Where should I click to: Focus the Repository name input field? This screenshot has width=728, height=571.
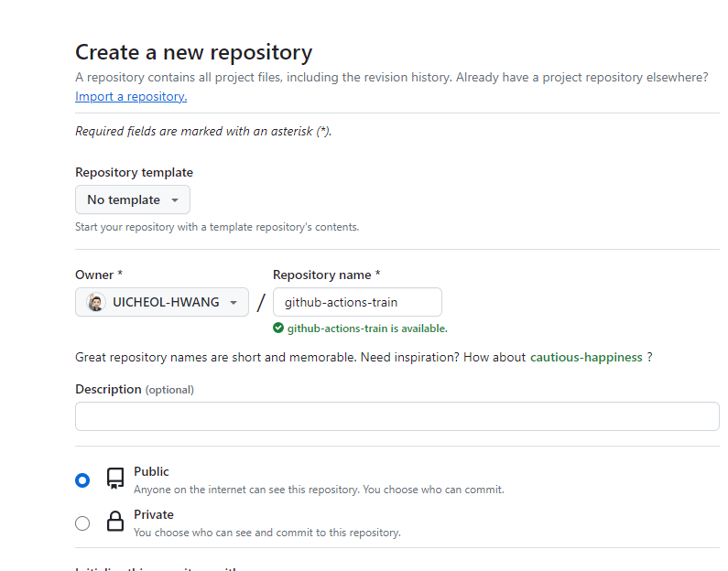[x=357, y=302]
